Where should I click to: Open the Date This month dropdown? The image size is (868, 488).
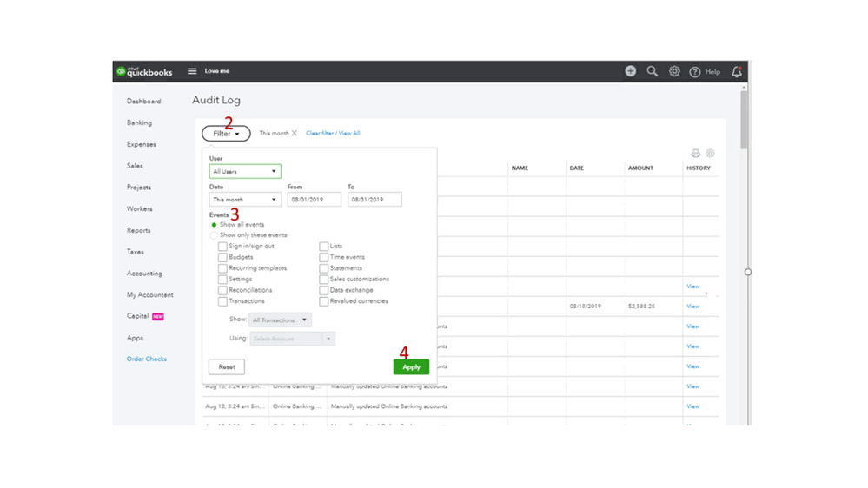point(245,199)
